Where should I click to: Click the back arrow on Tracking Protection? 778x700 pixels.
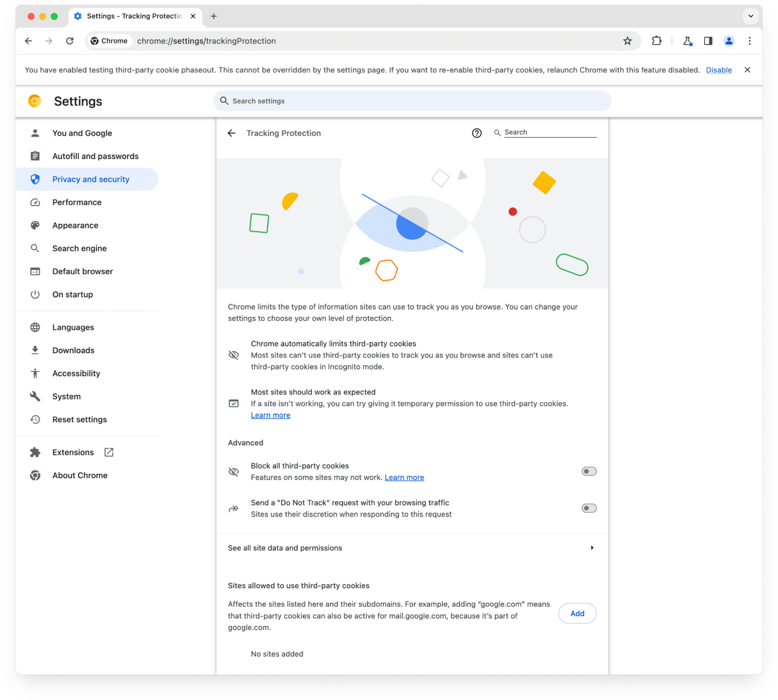(232, 133)
